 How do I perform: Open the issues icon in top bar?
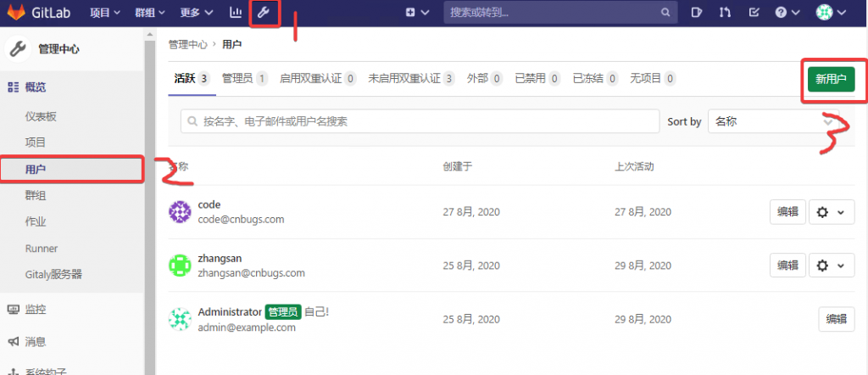[x=697, y=13]
